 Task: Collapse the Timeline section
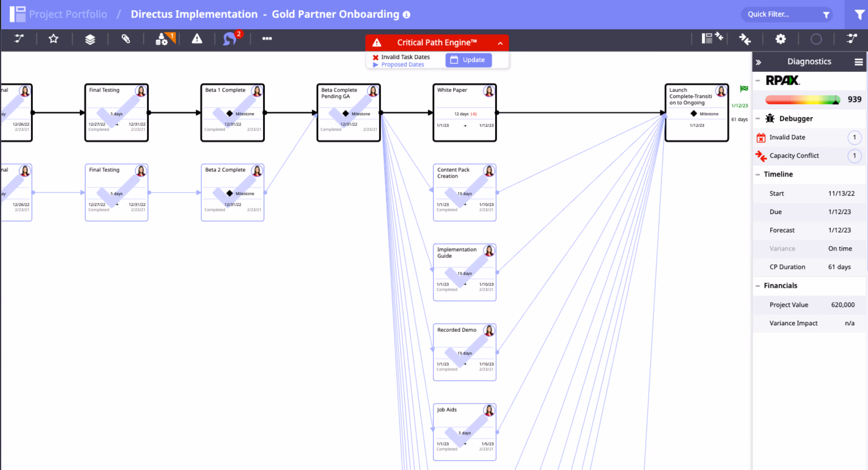click(757, 174)
